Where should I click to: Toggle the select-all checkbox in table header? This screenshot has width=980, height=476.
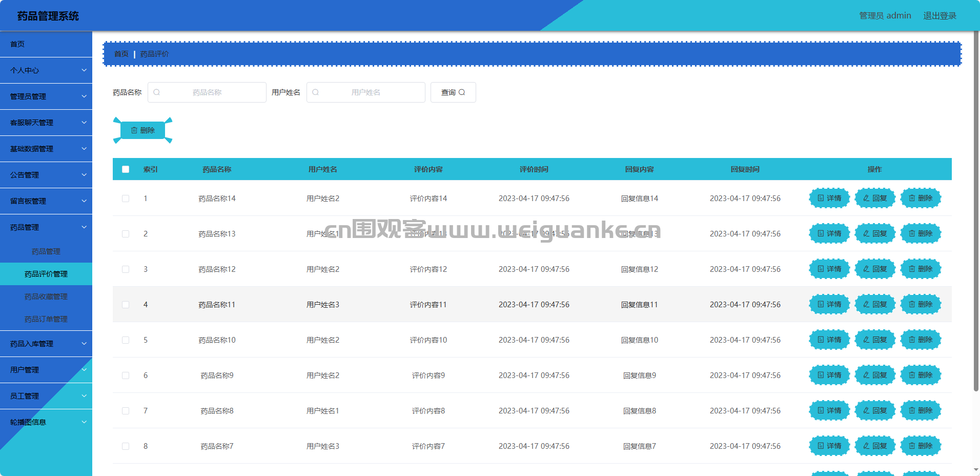[x=126, y=169]
